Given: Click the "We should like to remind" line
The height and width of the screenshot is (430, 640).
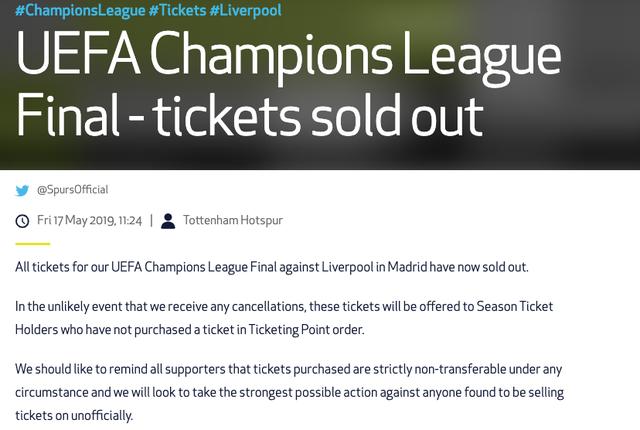Looking at the screenshot, I should (x=289, y=369).
